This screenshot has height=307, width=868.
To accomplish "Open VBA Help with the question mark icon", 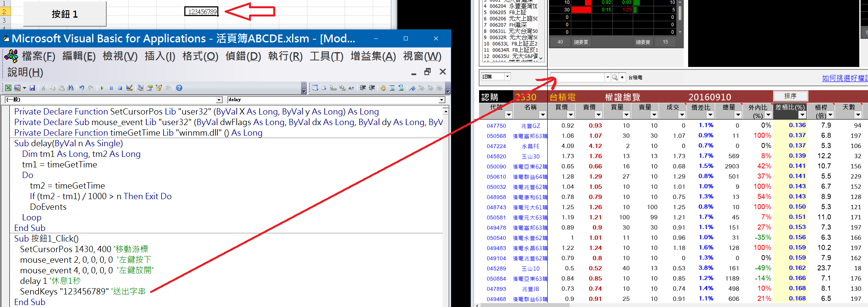I will 179,88.
